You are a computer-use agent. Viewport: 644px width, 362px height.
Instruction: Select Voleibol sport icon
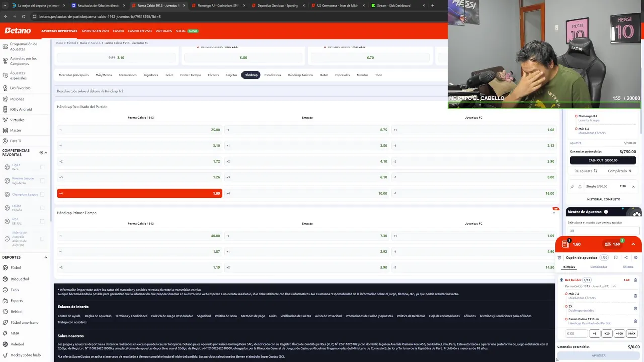tap(5, 344)
